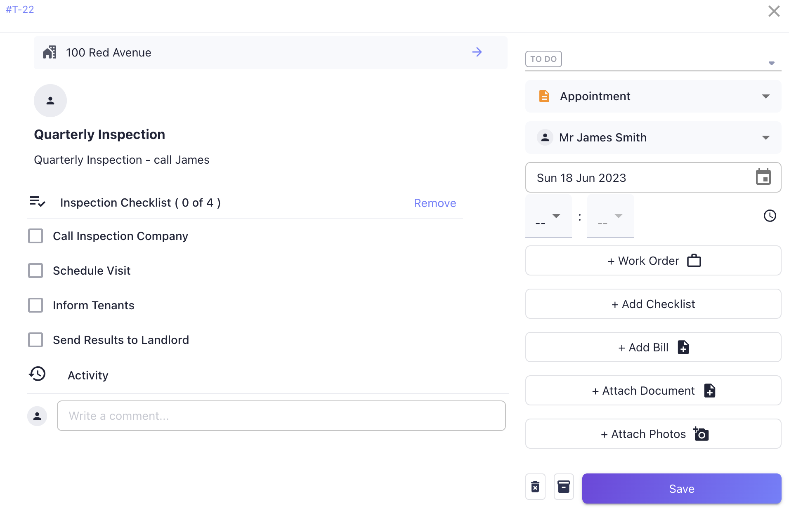Click the delete task icon near Save
The height and width of the screenshot is (532, 789).
click(x=535, y=487)
